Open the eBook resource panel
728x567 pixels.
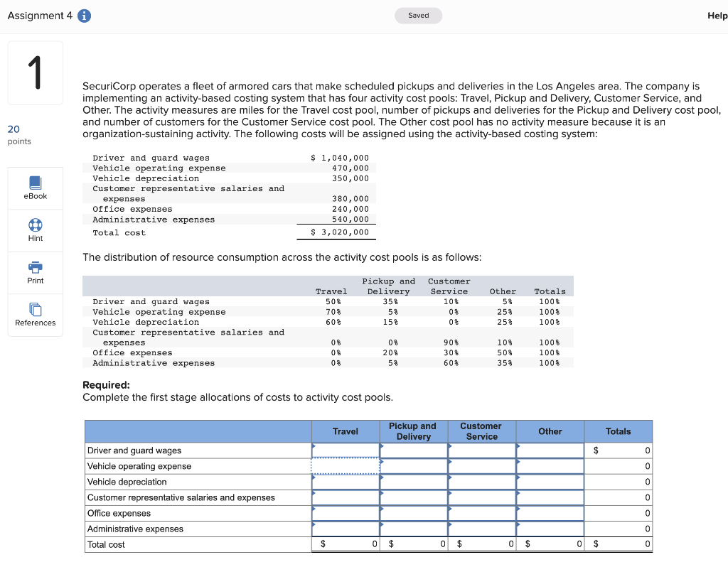click(x=35, y=188)
